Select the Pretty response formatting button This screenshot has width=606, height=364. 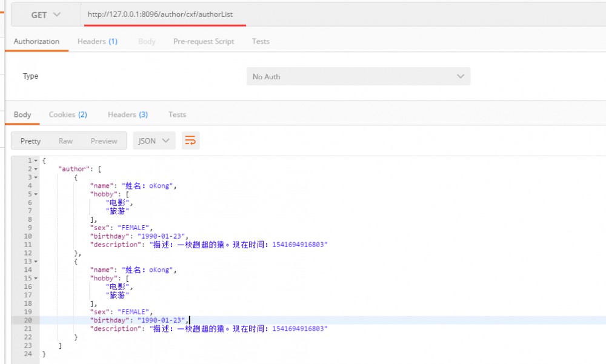tap(30, 140)
